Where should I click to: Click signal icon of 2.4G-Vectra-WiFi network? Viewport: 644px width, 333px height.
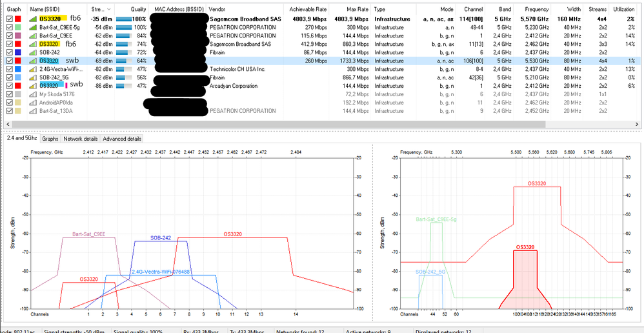point(34,68)
